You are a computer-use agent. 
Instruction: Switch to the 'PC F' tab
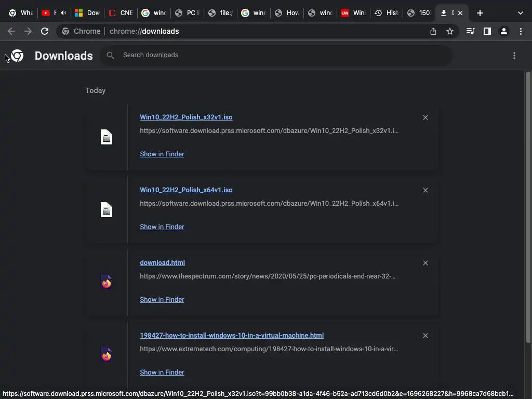(x=187, y=13)
